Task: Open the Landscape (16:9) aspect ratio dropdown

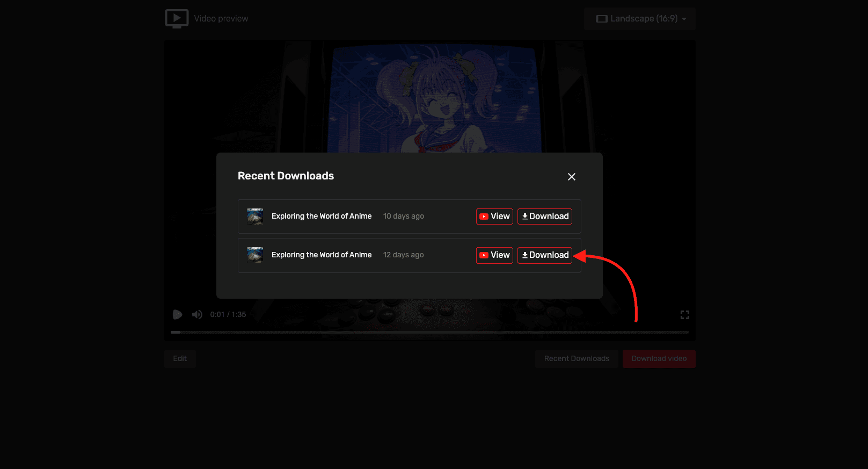Action: (x=640, y=19)
